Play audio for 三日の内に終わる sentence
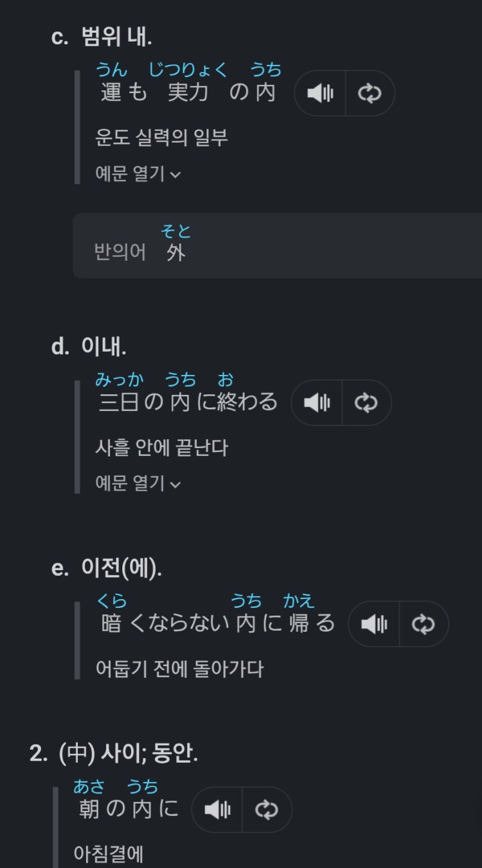 [x=317, y=403]
